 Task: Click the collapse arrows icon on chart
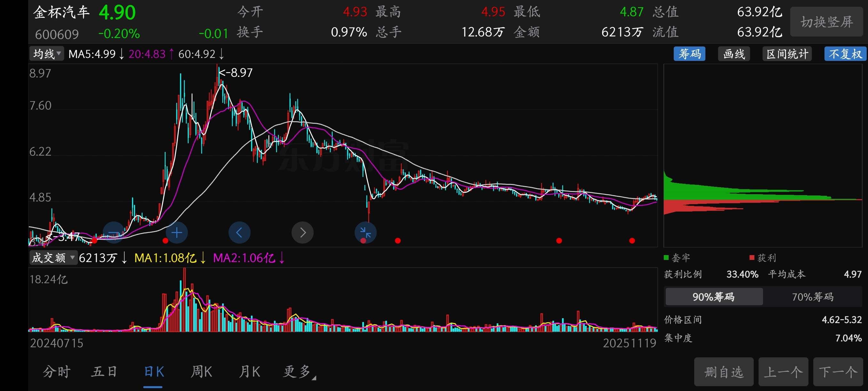[365, 232]
